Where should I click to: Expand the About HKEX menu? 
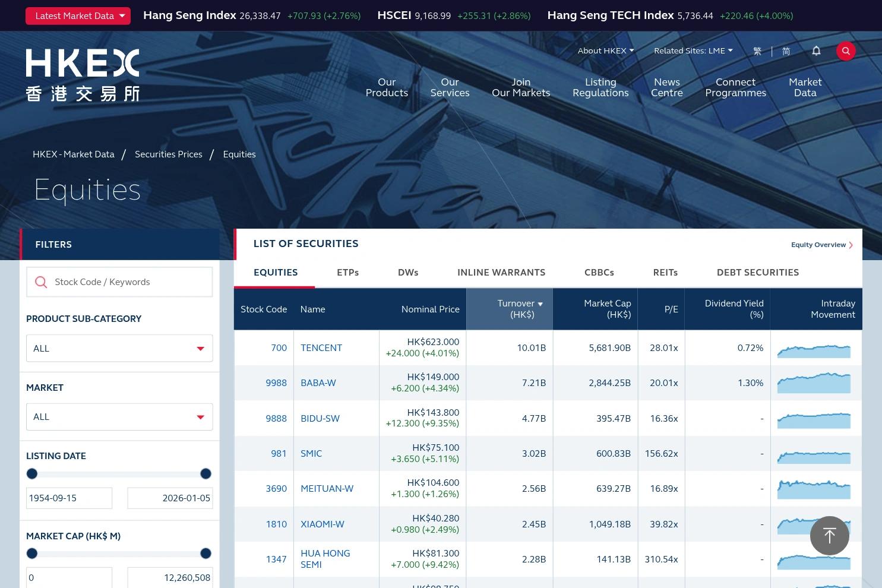(606, 50)
